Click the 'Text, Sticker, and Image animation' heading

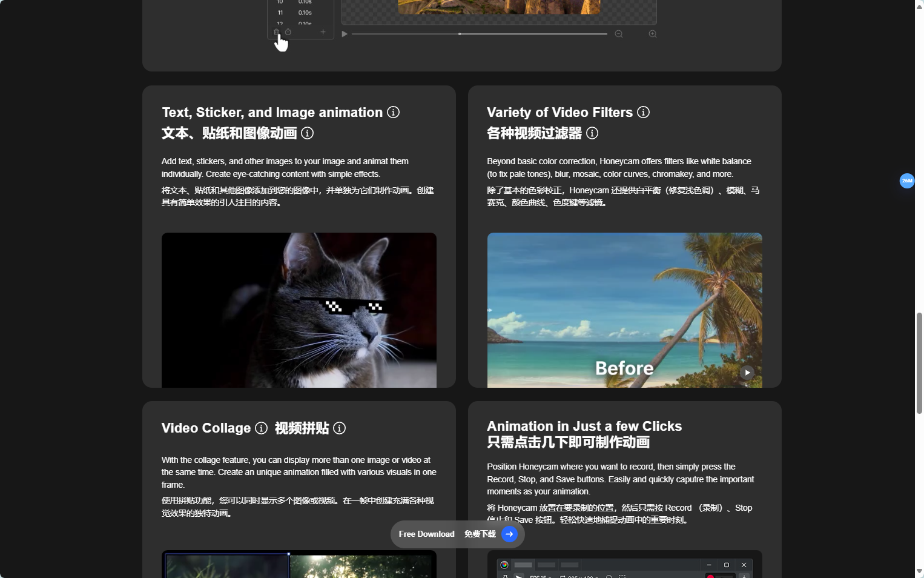click(272, 112)
